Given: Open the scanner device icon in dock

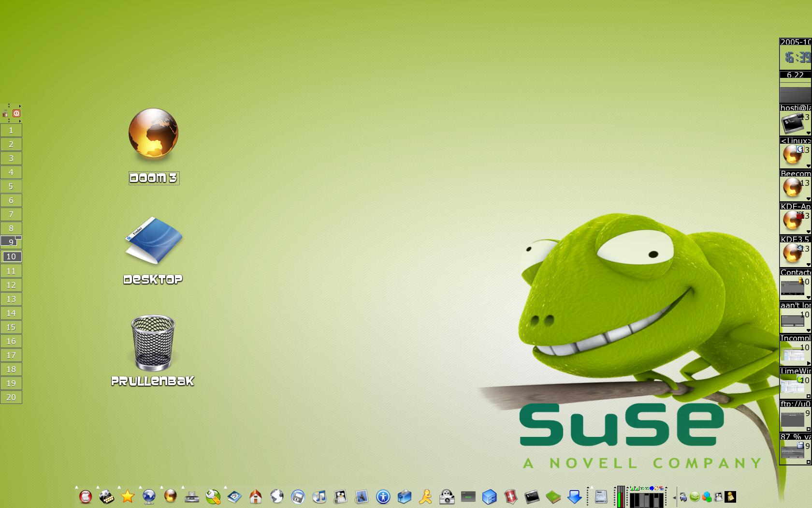Looking at the screenshot, I should (x=192, y=497).
